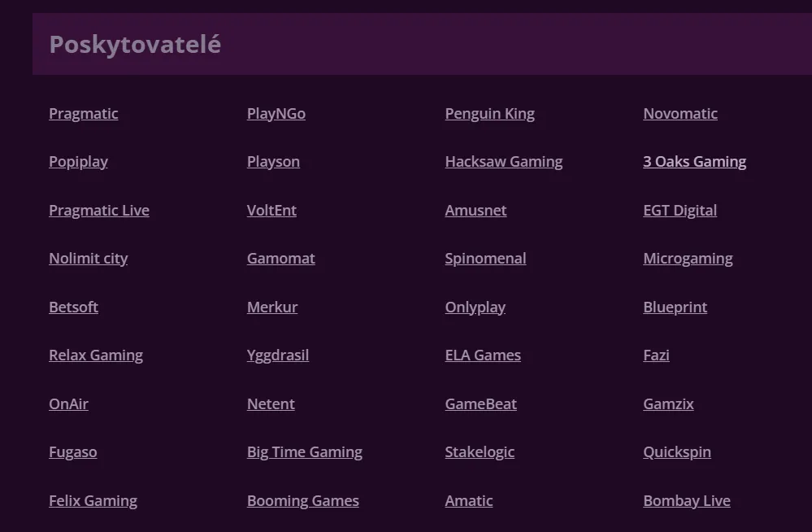
Task: Choose the Yggdrasil provider
Action: (x=278, y=355)
